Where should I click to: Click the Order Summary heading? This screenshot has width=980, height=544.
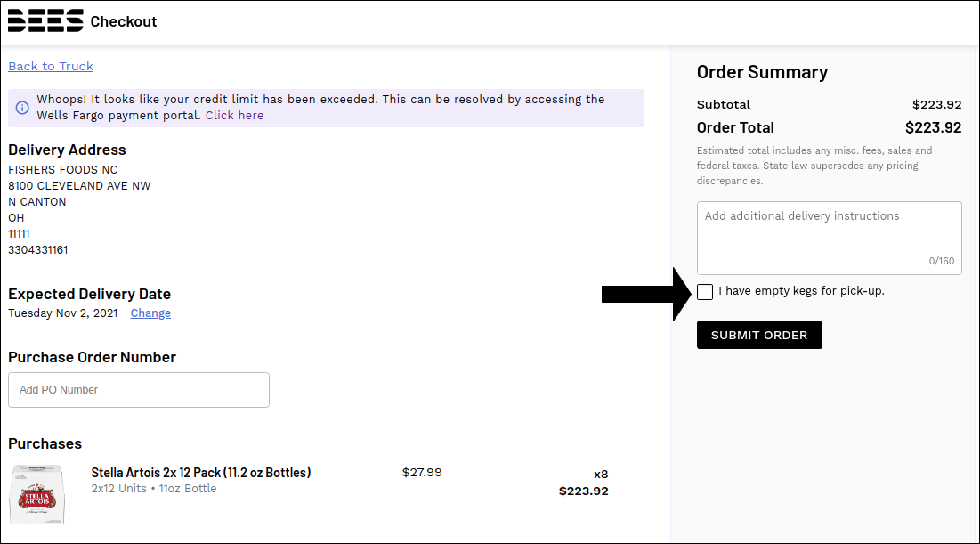tap(762, 72)
